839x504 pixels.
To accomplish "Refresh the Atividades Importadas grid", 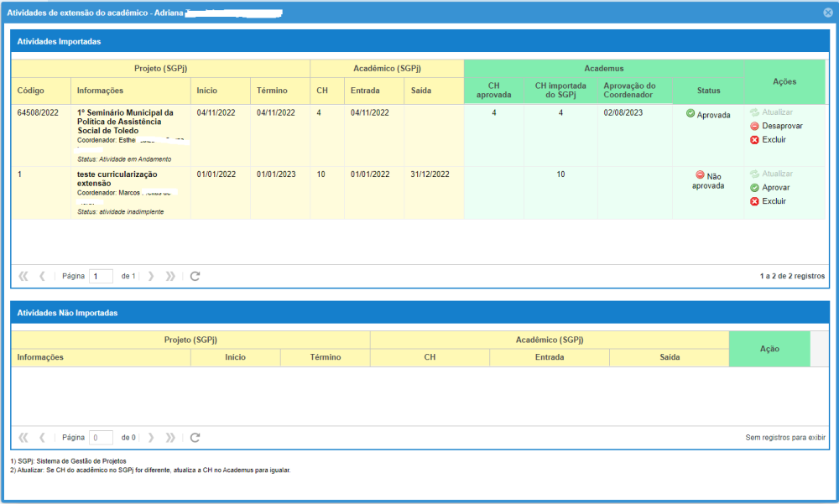I will click(195, 276).
